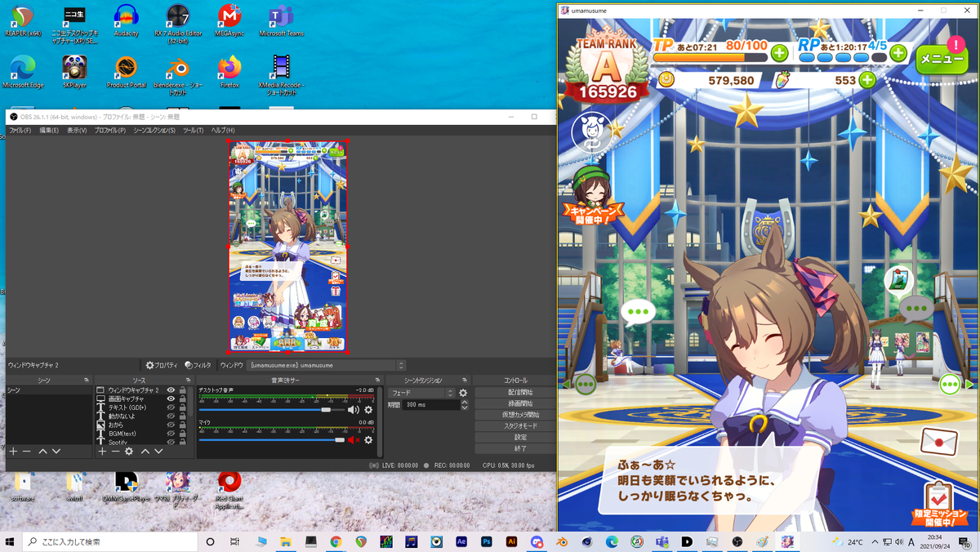Lock the ウィンドウキャプチャ 2 source
The image size is (980, 552).
click(x=183, y=390)
